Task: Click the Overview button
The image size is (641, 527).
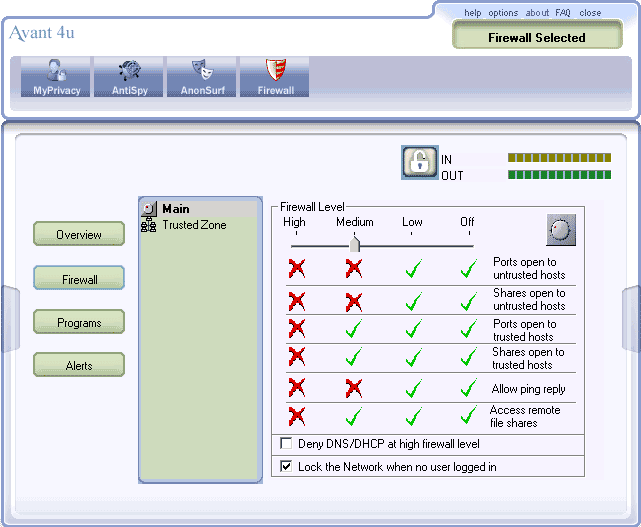Action: click(79, 234)
